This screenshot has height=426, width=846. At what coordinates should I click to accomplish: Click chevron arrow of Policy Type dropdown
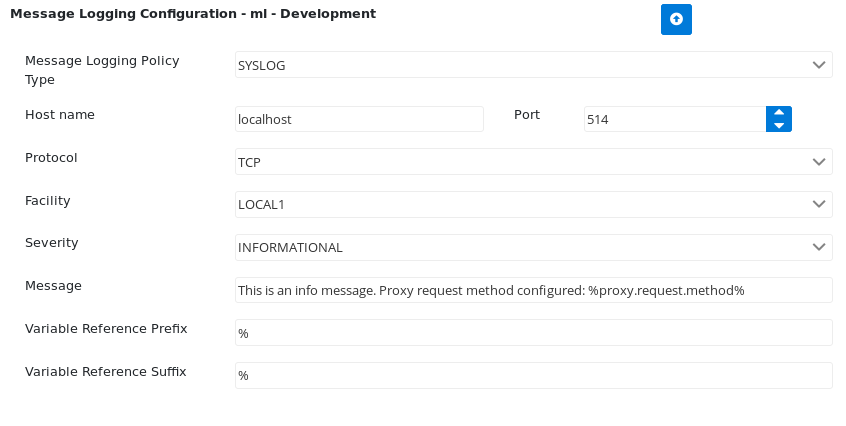[818, 65]
